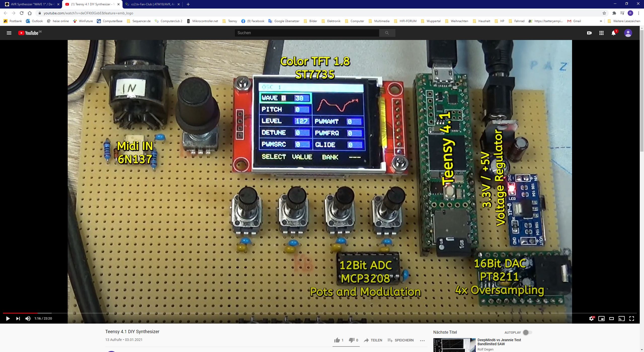Toggle the Autoplay switch
The height and width of the screenshot is (352, 644).
pos(527,332)
